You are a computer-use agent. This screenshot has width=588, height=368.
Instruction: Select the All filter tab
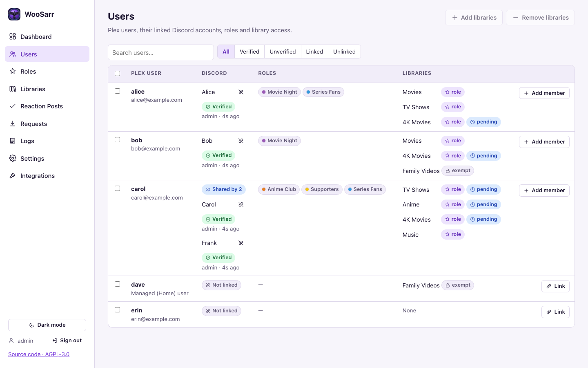tap(226, 52)
